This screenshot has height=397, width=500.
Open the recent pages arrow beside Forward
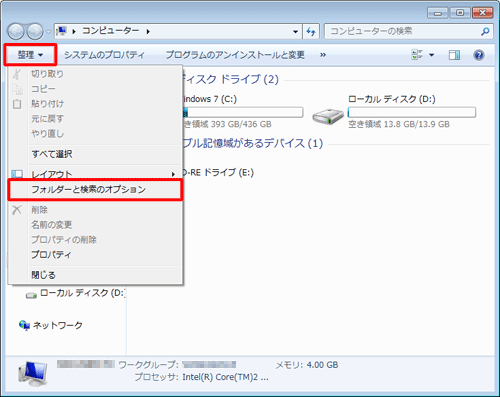(49, 32)
